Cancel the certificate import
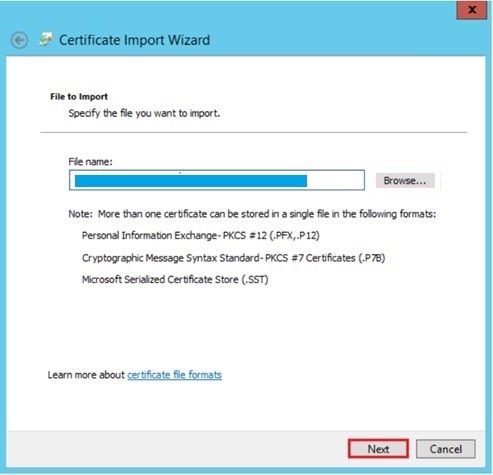 (446, 449)
